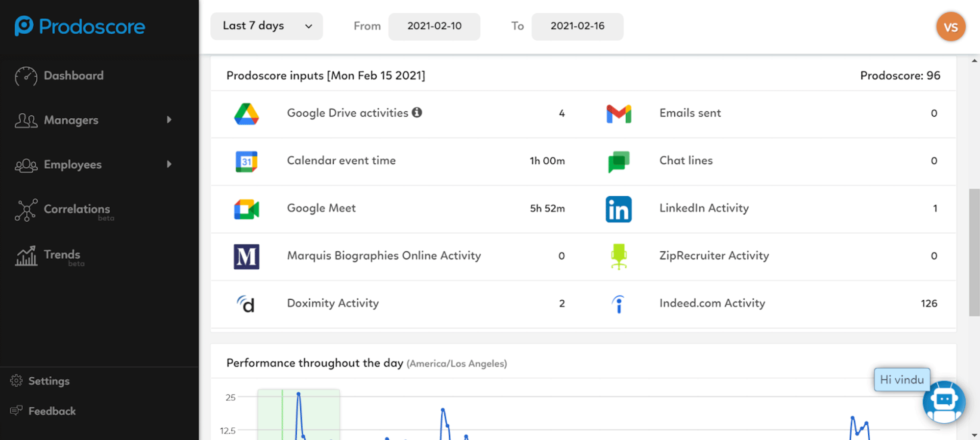Click the To date field 2021-02-16
980x440 pixels.
[x=577, y=26]
